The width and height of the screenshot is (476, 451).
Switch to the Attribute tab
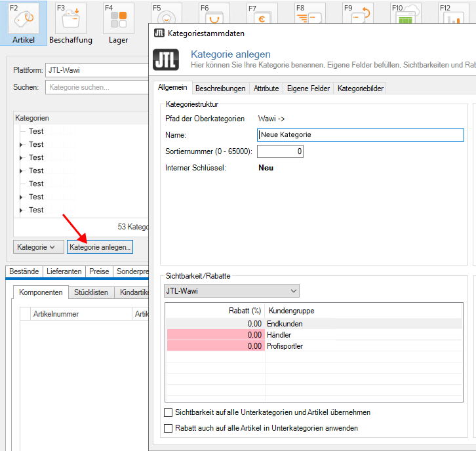point(266,88)
